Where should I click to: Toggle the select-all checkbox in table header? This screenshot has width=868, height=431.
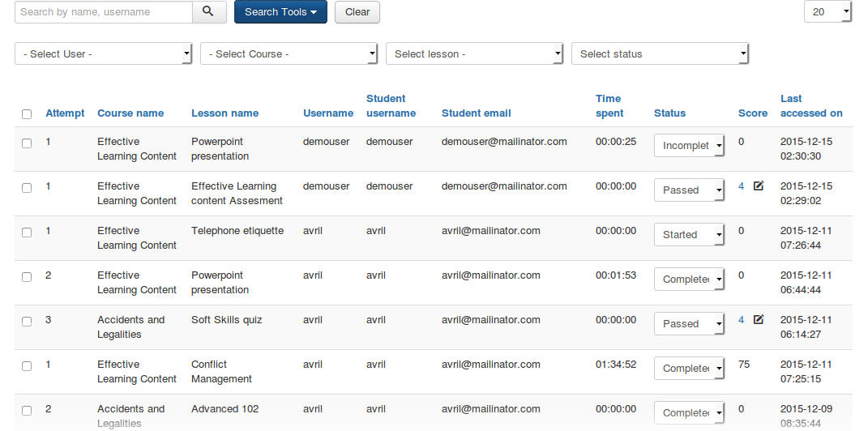[27, 114]
